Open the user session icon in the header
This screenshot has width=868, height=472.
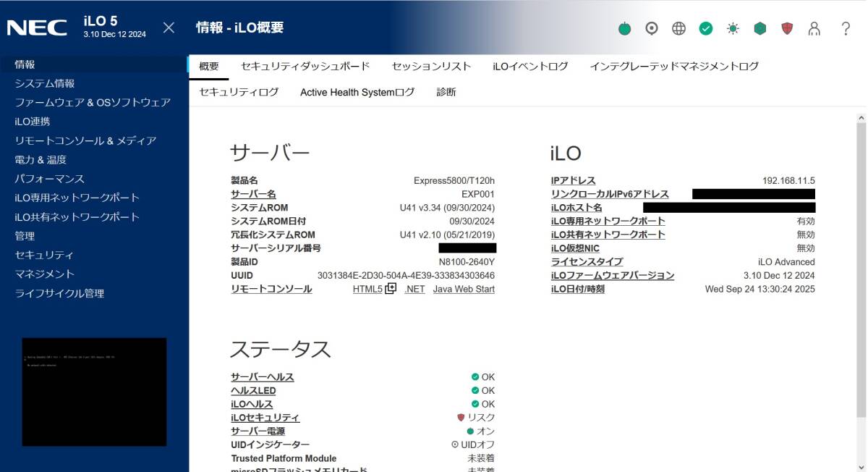(x=813, y=28)
